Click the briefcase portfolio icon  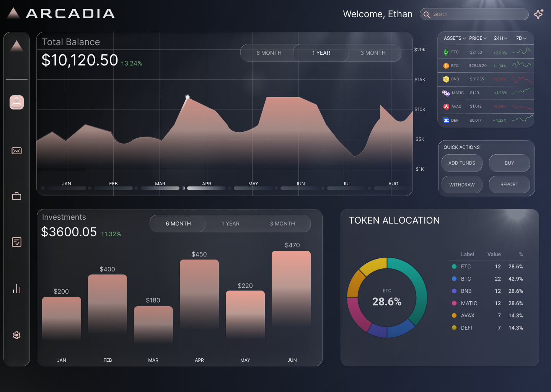(16, 196)
